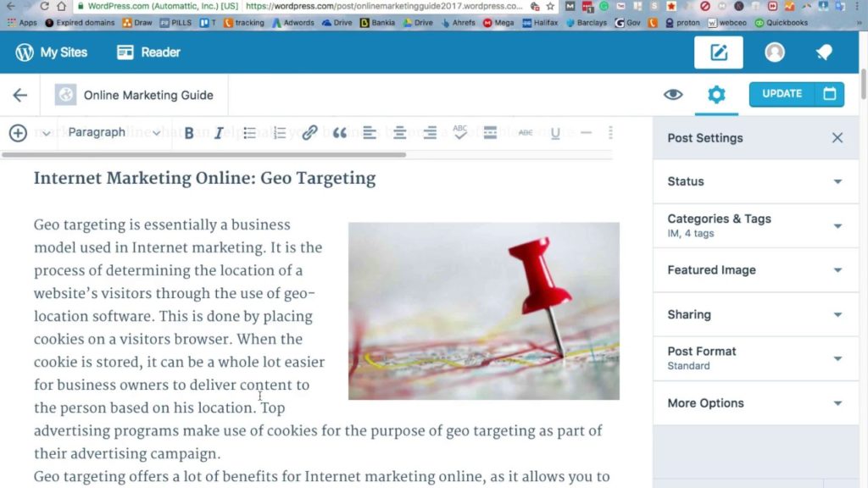
Task: Open the webceo bookmark
Action: 727,23
